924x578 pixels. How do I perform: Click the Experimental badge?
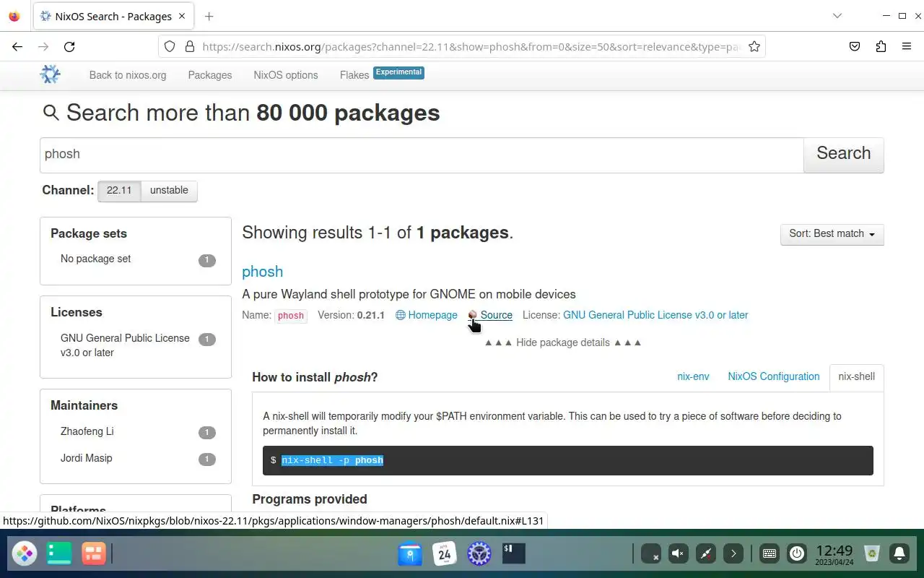(398, 72)
